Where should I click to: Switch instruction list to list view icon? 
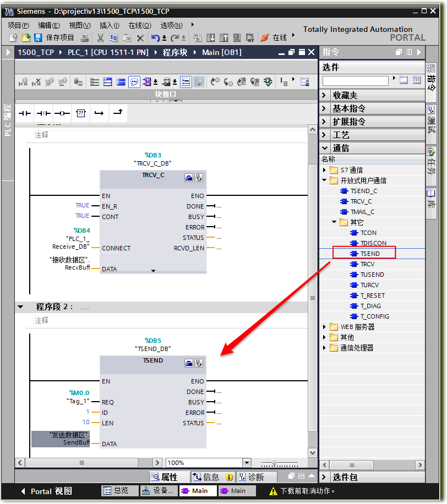pyautogui.click(x=417, y=79)
